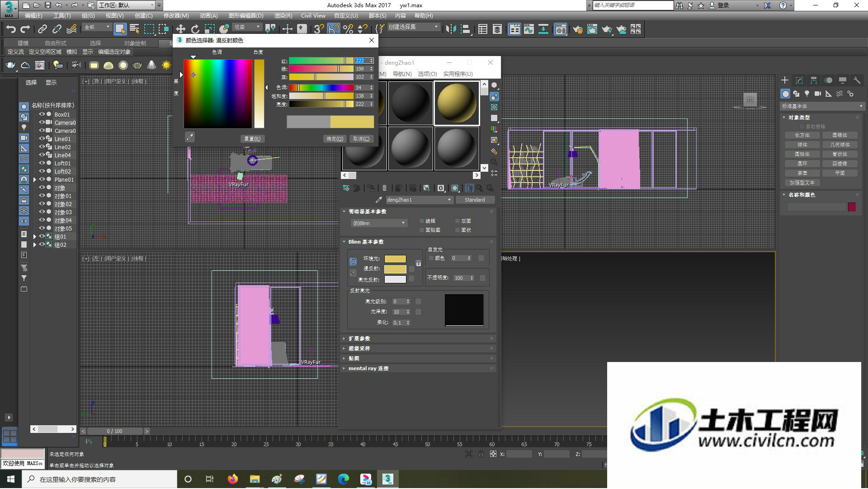868x489 pixels.
Task: Select the Link objects tool
Action: point(42,29)
